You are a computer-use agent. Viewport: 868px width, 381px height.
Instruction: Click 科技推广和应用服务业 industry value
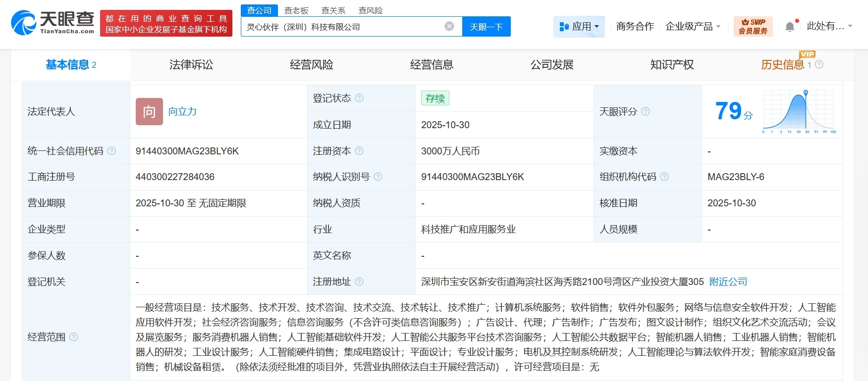pos(469,229)
